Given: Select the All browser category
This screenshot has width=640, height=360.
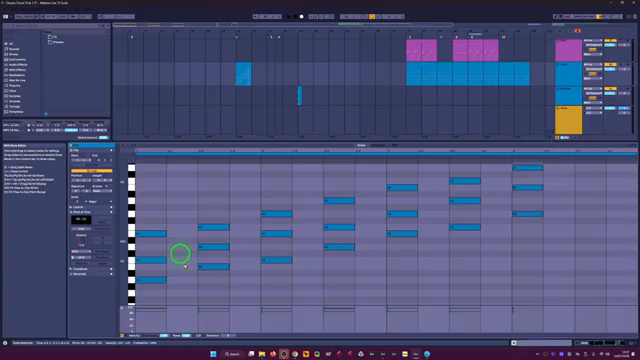Looking at the screenshot, I should click(11, 44).
